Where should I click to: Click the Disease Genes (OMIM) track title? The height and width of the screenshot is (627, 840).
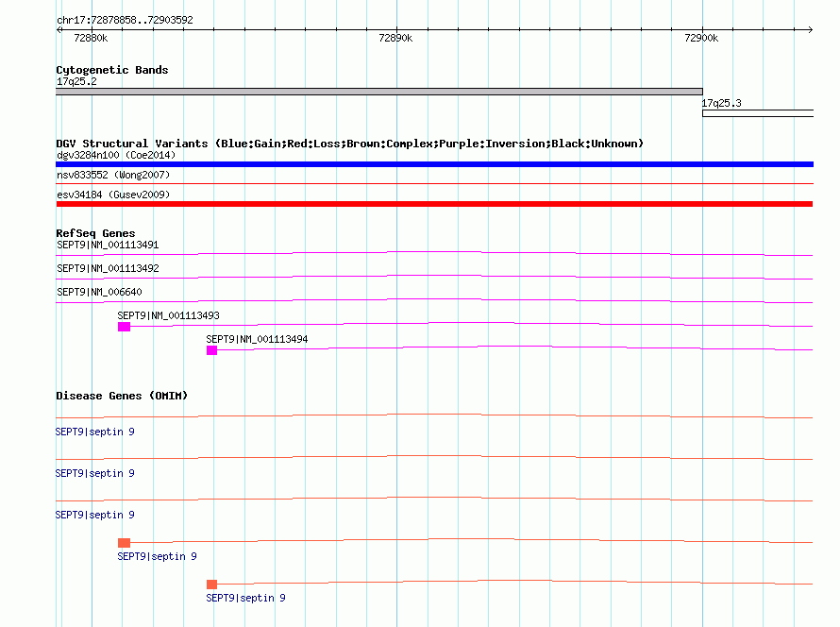[x=122, y=396]
